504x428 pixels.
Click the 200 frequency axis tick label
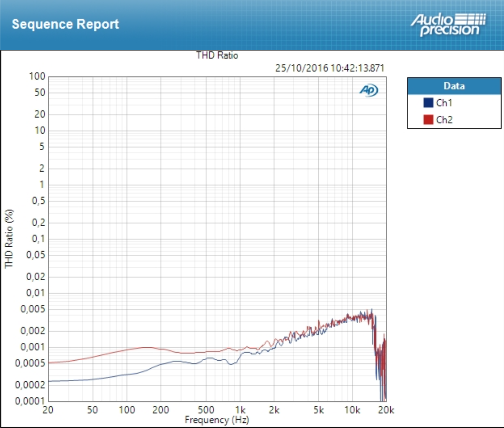tap(161, 410)
